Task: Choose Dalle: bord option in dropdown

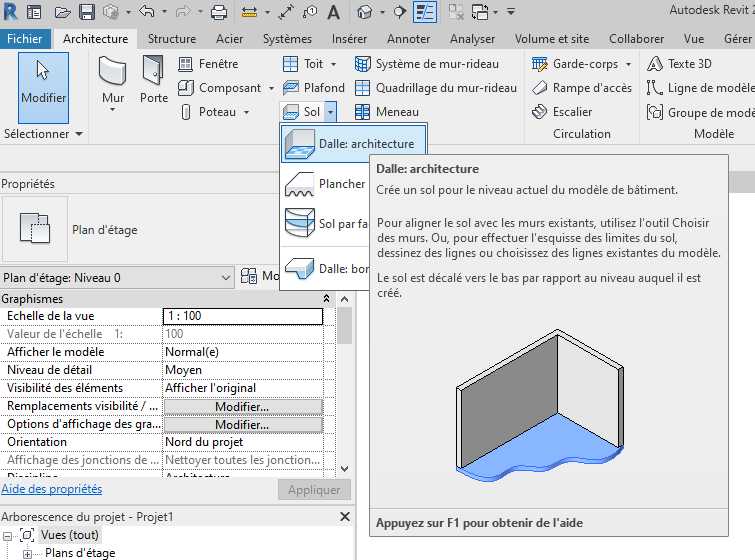Action: 325,268
